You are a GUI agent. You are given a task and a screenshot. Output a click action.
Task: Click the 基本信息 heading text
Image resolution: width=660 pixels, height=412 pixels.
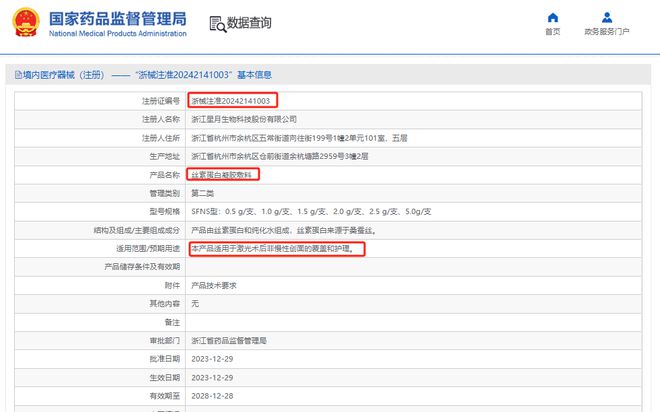(254, 75)
